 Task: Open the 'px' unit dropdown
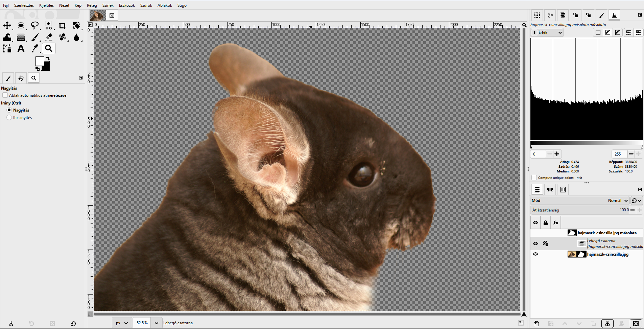click(122, 323)
